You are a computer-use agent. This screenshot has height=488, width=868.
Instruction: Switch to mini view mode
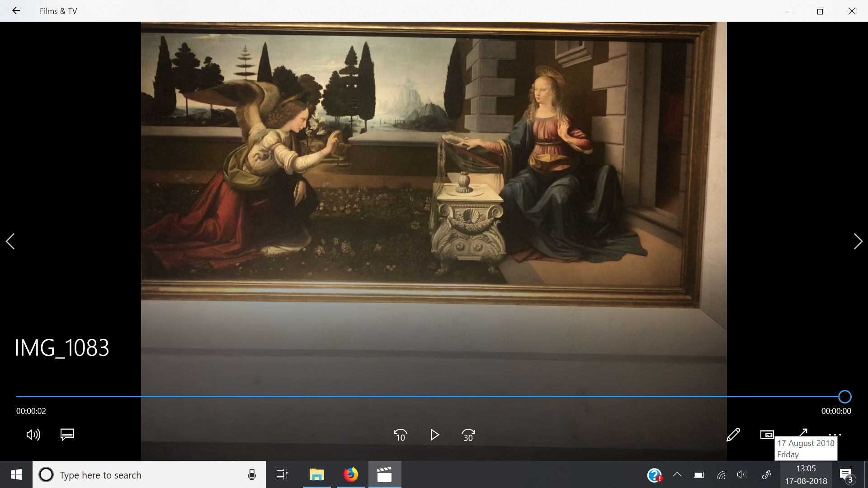point(767,435)
